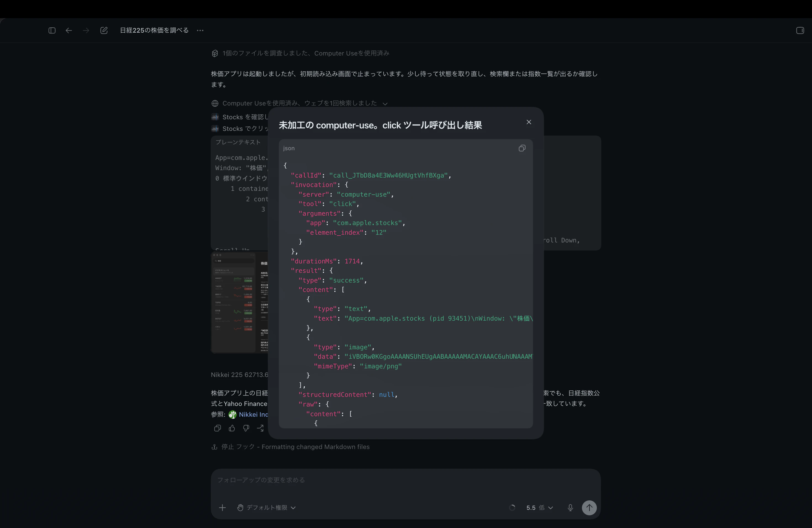Screen dimensions: 812x528
Task: Click the Stocks app icon beside 'Stocks でクリッ'
Action: point(215,129)
